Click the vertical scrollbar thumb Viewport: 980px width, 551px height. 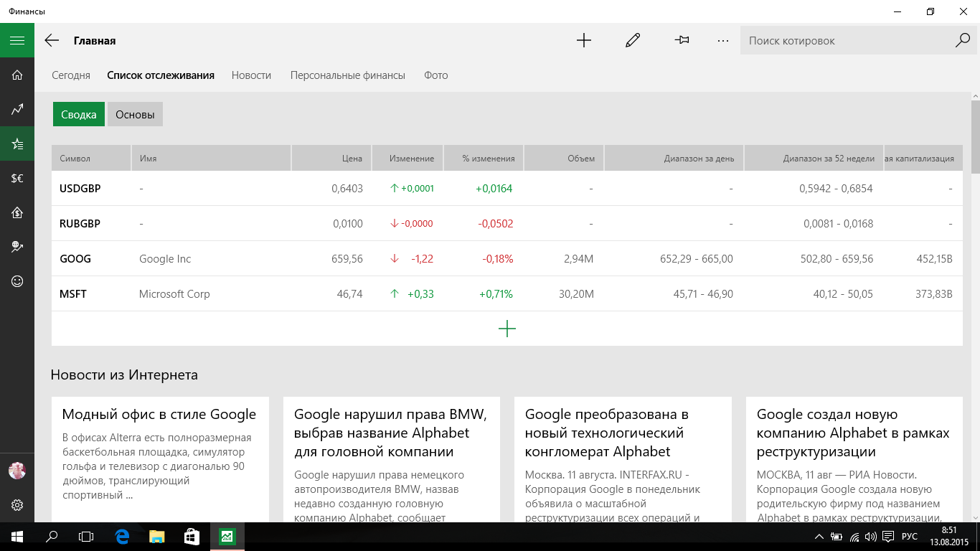coord(975,136)
